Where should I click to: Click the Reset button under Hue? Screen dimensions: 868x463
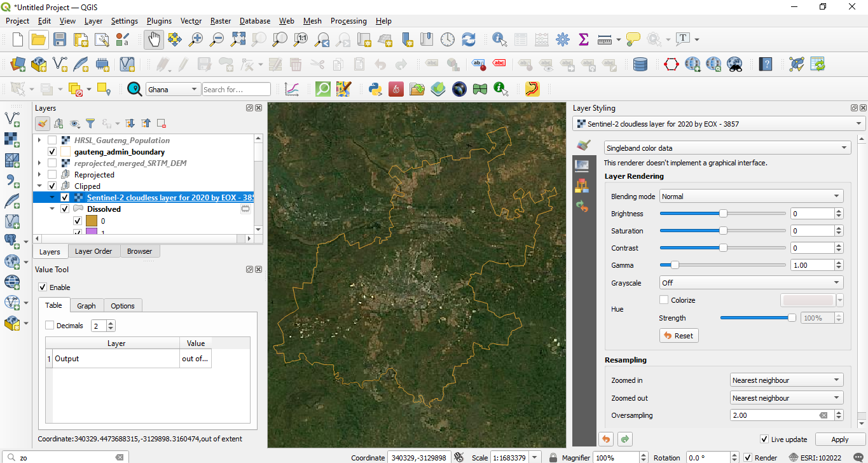[679, 336]
